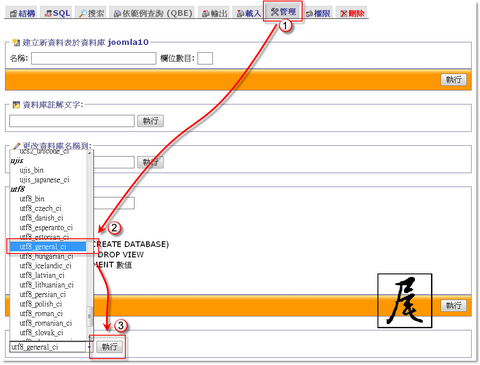Open the utf8_general_ci collation combo box
This screenshot has height=365, width=480.
click(x=50, y=347)
